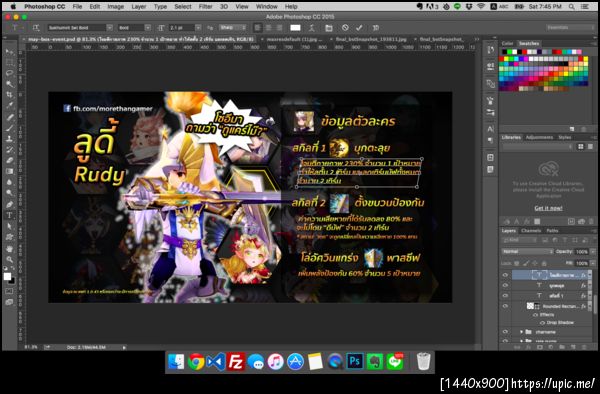This screenshot has height=394, width=600.
Task: Open the Layer menu
Action: (x=138, y=7)
